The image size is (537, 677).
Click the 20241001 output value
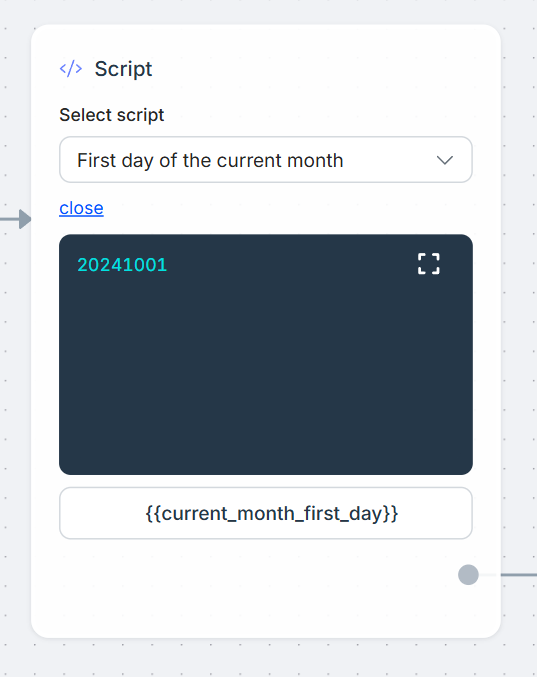pos(122,265)
